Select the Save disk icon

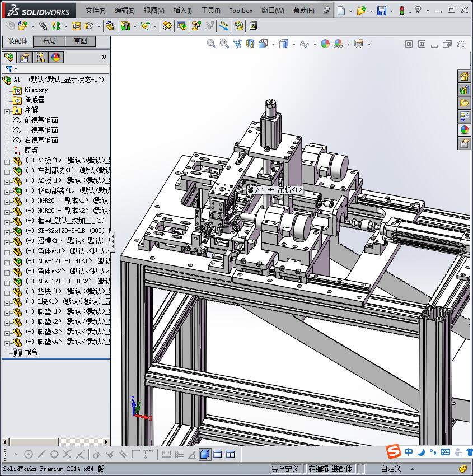pos(381,11)
